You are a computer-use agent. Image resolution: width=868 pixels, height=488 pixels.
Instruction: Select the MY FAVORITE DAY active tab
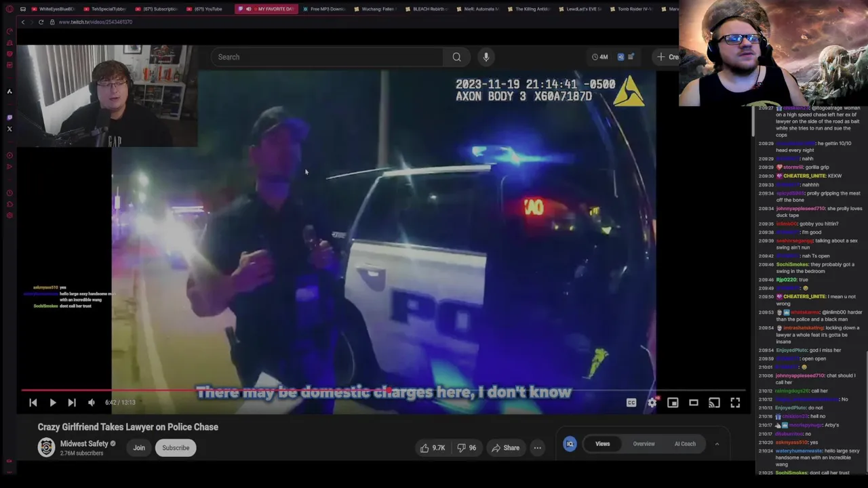pos(266,9)
